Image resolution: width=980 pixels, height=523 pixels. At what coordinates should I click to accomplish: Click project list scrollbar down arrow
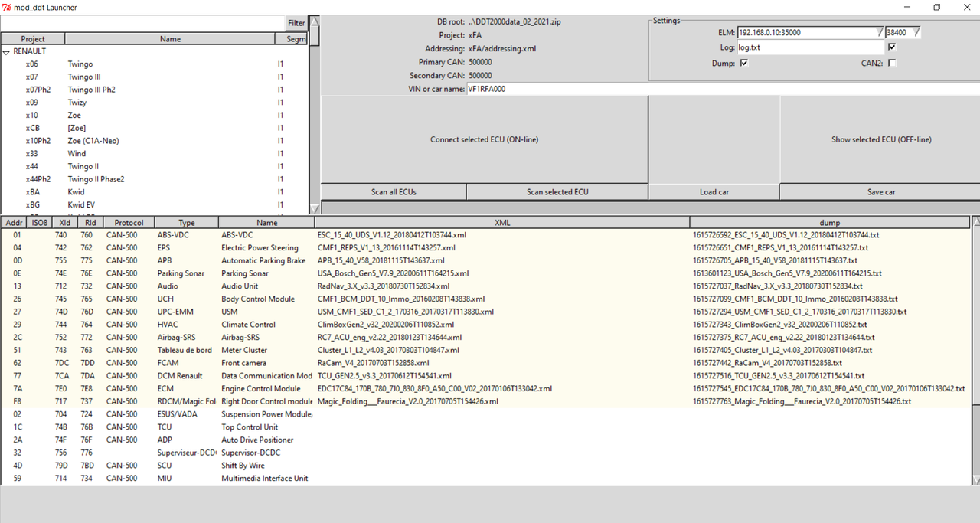pyautogui.click(x=314, y=208)
